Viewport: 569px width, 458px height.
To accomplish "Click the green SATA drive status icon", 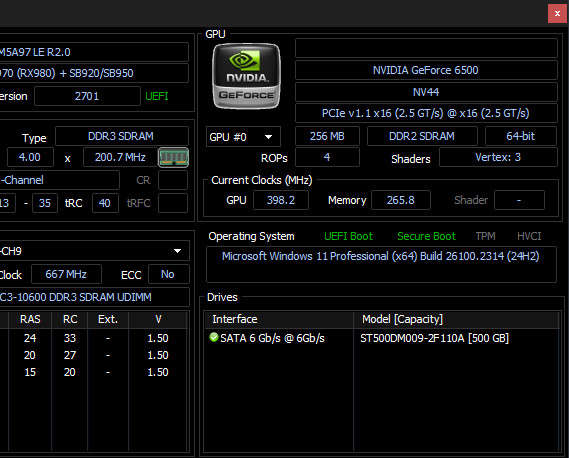I will pyautogui.click(x=214, y=338).
